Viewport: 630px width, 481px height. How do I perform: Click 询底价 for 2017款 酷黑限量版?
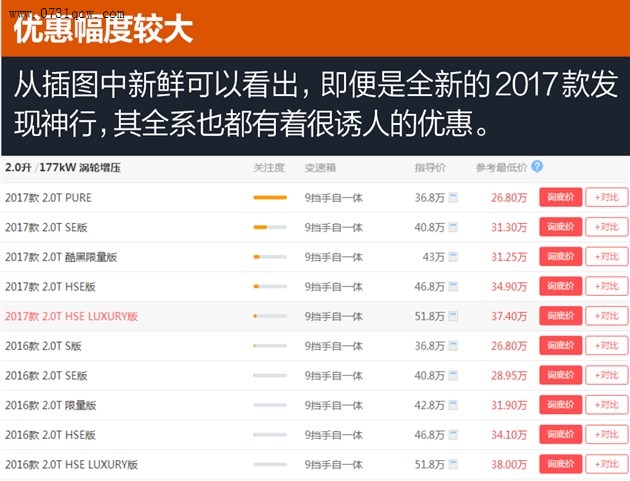click(560, 257)
